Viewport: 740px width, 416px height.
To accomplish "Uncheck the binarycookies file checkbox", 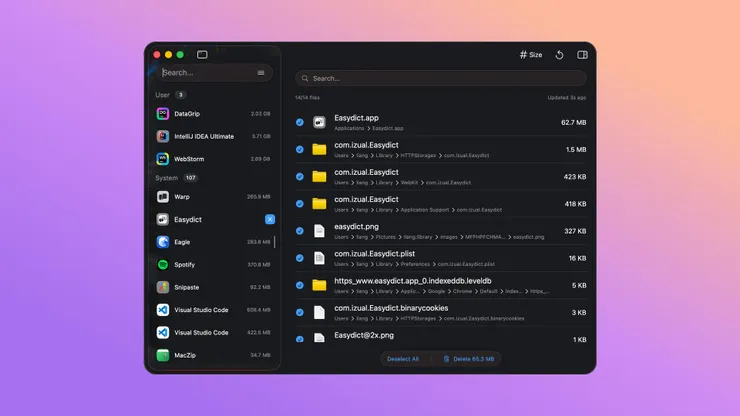I will pos(300,313).
